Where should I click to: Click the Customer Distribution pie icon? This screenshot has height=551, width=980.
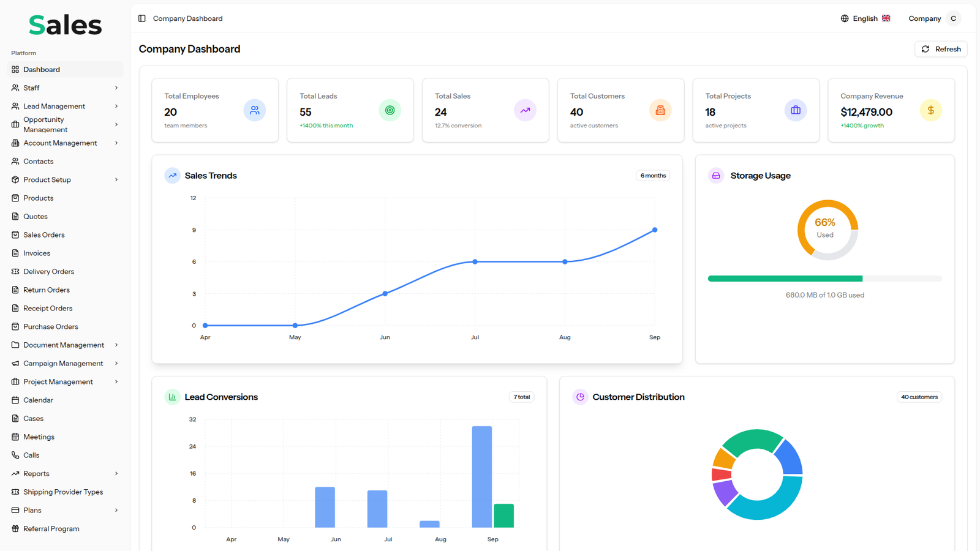[580, 397]
